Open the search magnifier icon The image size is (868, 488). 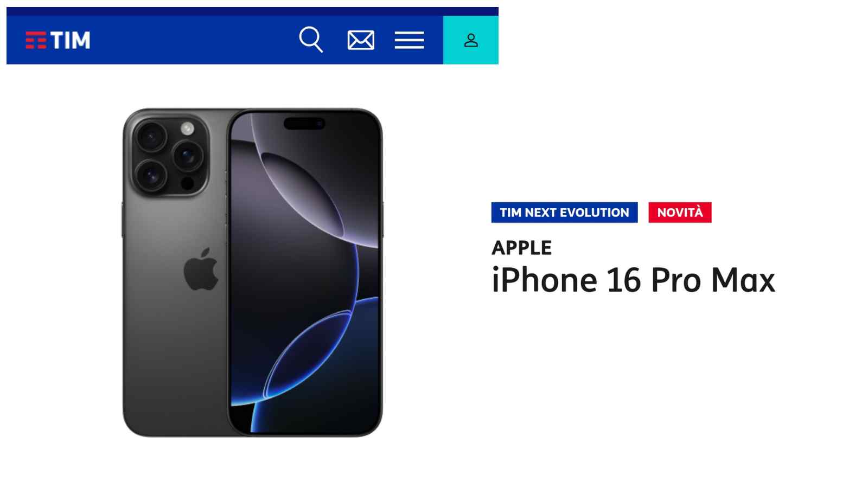tap(311, 40)
